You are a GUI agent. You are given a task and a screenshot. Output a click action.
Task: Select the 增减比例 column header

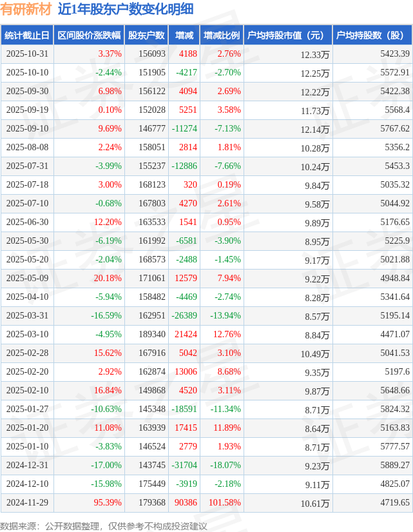(x=221, y=35)
